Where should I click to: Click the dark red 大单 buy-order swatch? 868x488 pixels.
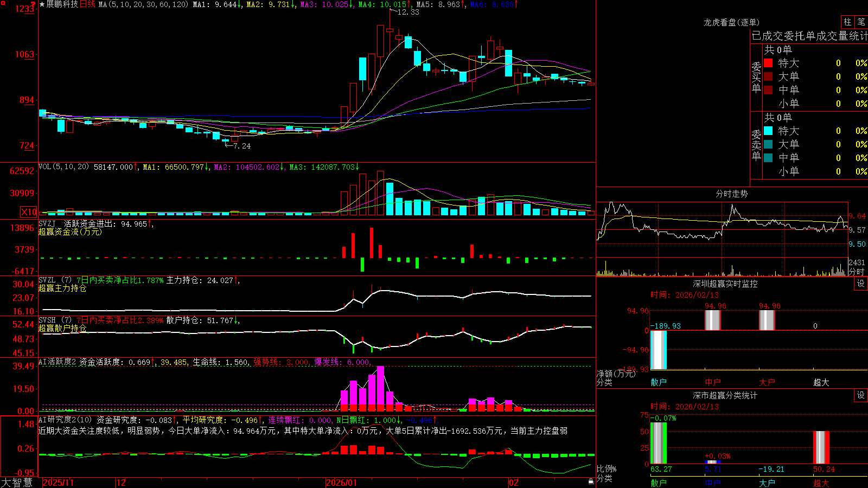pyautogui.click(x=768, y=76)
